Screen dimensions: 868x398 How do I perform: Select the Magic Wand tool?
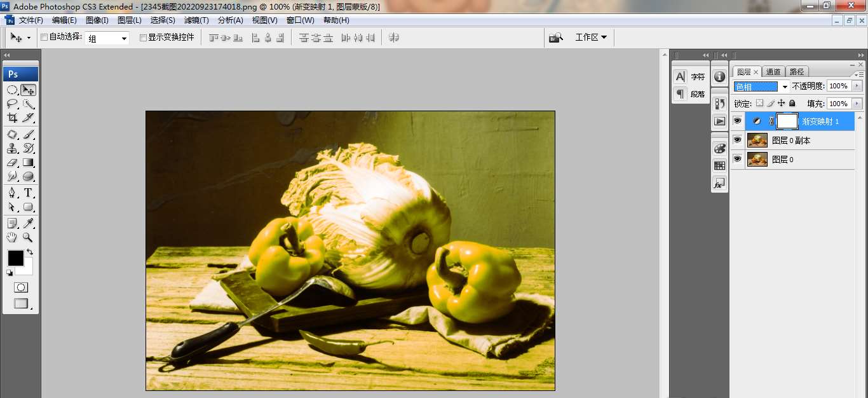pyautogui.click(x=29, y=104)
